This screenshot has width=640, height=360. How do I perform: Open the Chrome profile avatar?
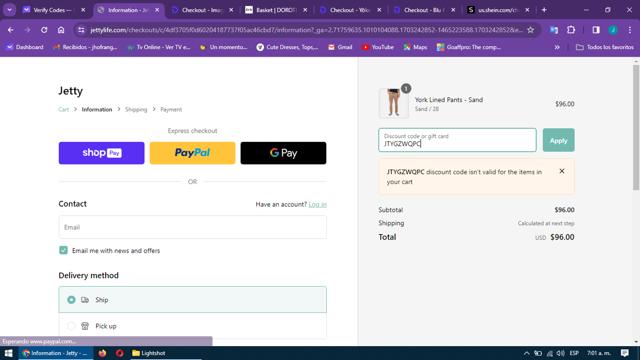(x=613, y=30)
